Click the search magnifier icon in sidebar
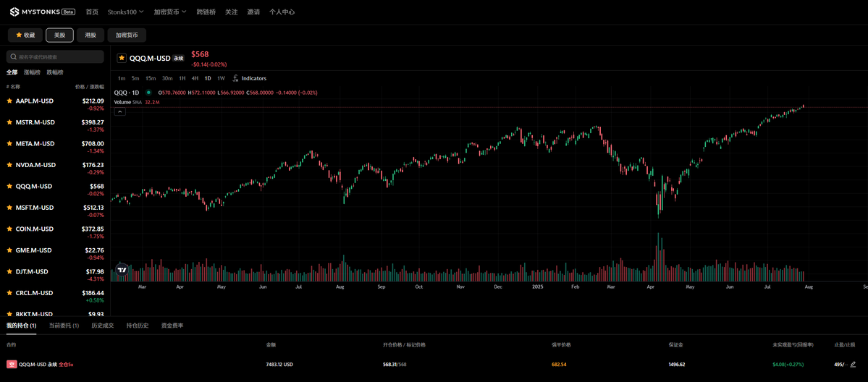 pyautogui.click(x=13, y=56)
